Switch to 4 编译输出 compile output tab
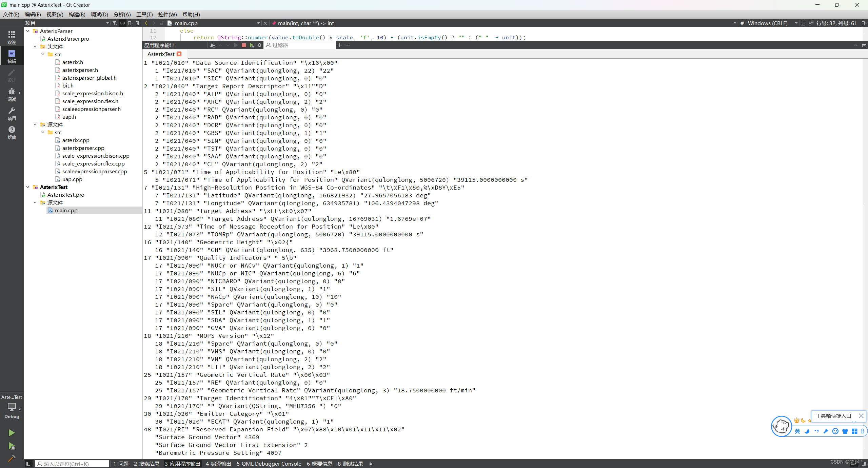The width and height of the screenshot is (868, 468). [x=218, y=464]
